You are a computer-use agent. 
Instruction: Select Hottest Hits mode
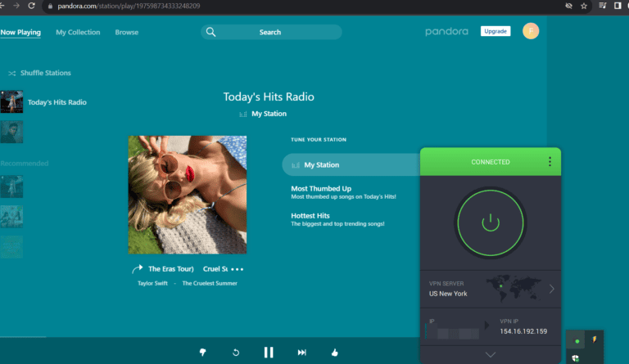click(337, 219)
